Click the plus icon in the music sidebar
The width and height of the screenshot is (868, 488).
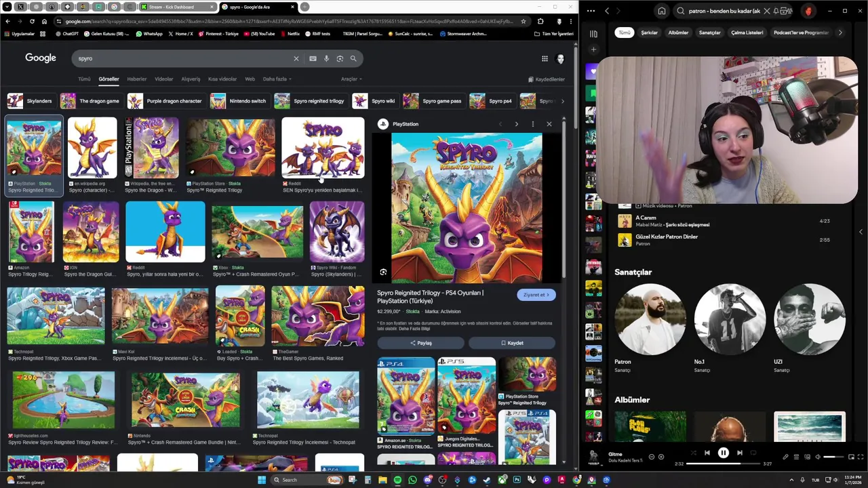[x=593, y=49]
